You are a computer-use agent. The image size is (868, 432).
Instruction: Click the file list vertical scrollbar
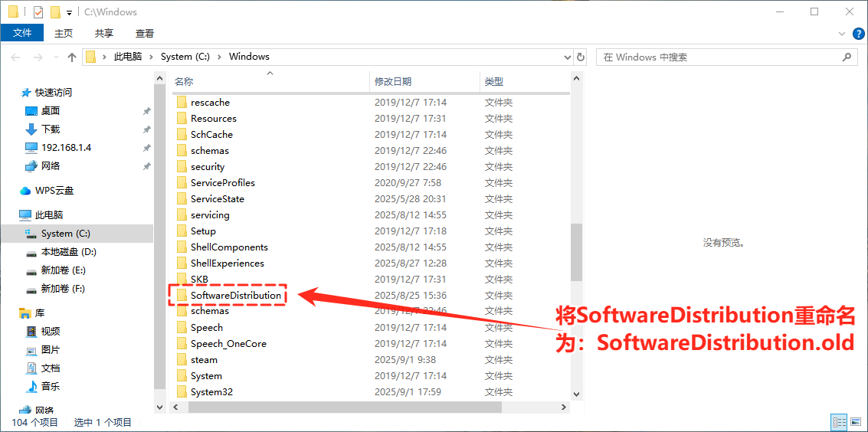click(x=577, y=253)
